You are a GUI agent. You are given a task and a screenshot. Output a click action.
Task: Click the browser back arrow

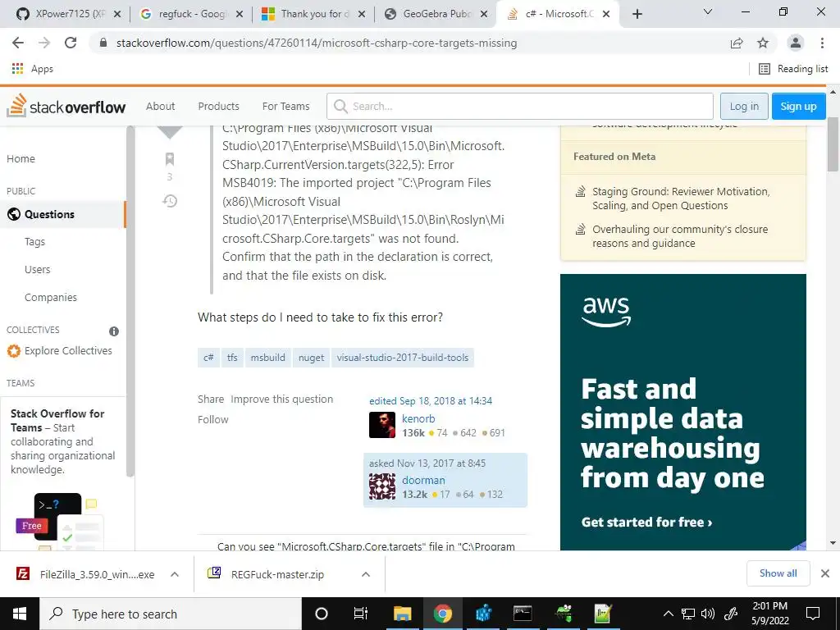pos(18,43)
